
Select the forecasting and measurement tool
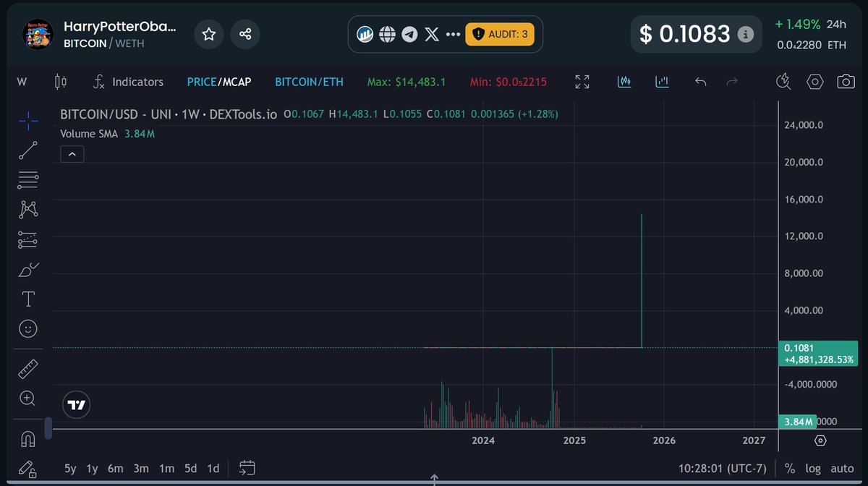[x=28, y=239]
